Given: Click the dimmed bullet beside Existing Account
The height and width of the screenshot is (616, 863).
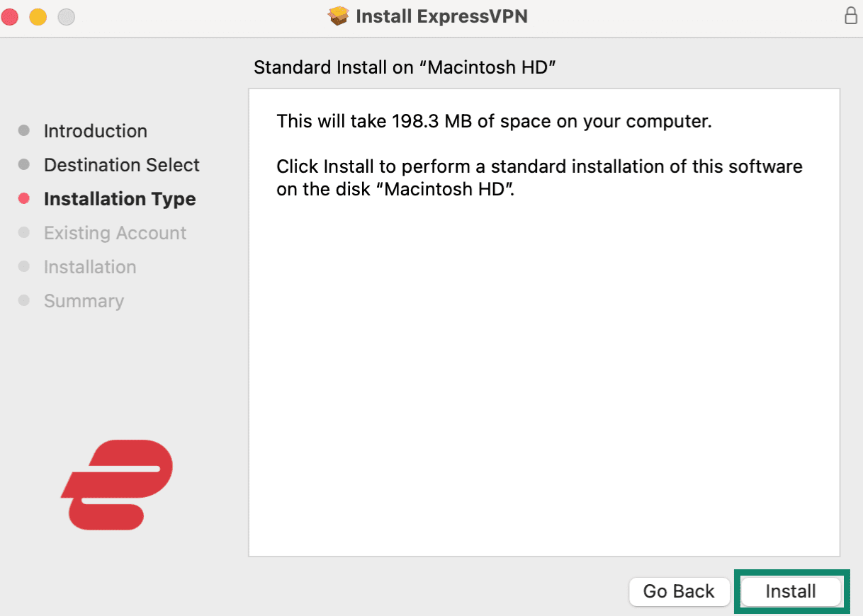Looking at the screenshot, I should [x=23, y=233].
